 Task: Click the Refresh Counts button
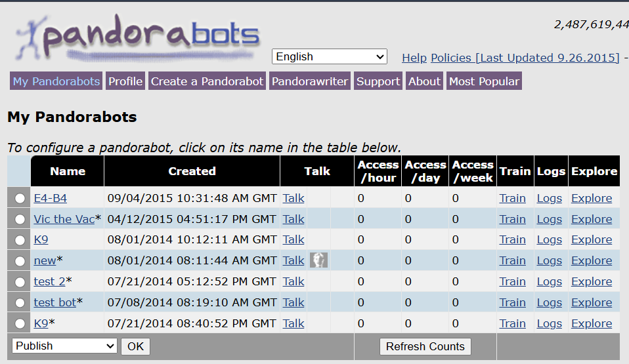tap(425, 346)
